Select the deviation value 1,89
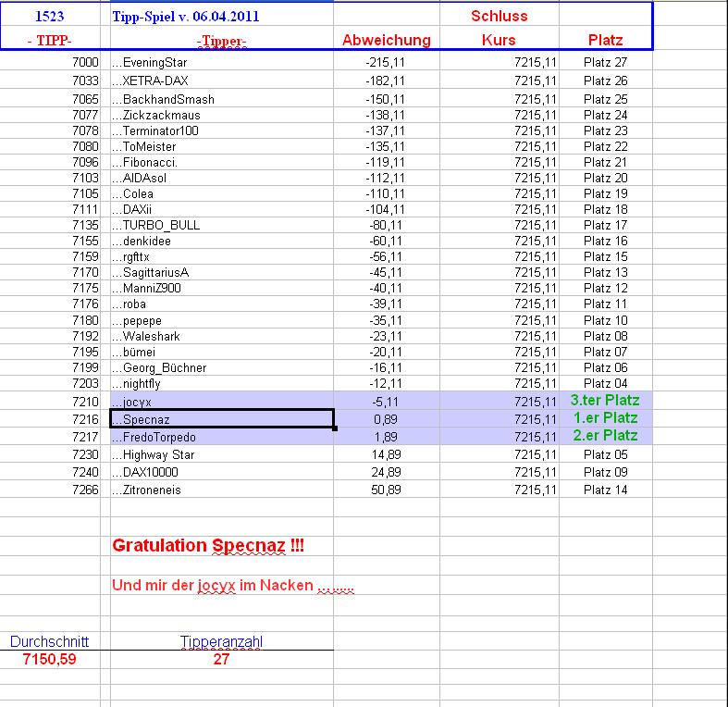Screen dimensions: 728x707 click(387, 437)
